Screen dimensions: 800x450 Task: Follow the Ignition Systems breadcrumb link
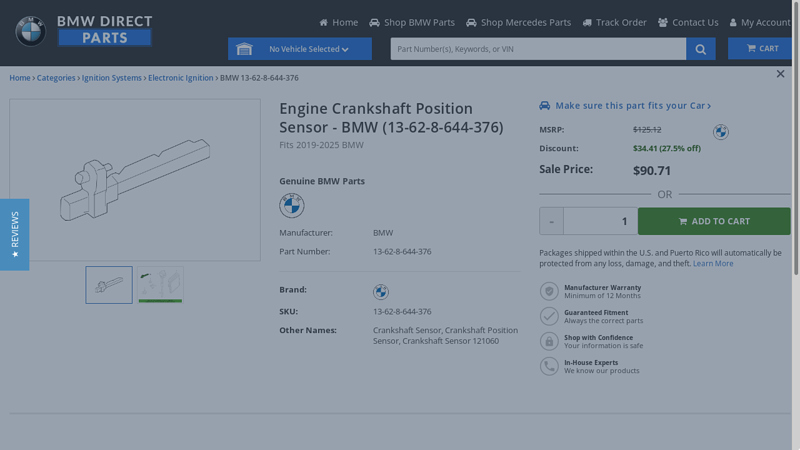[112, 78]
